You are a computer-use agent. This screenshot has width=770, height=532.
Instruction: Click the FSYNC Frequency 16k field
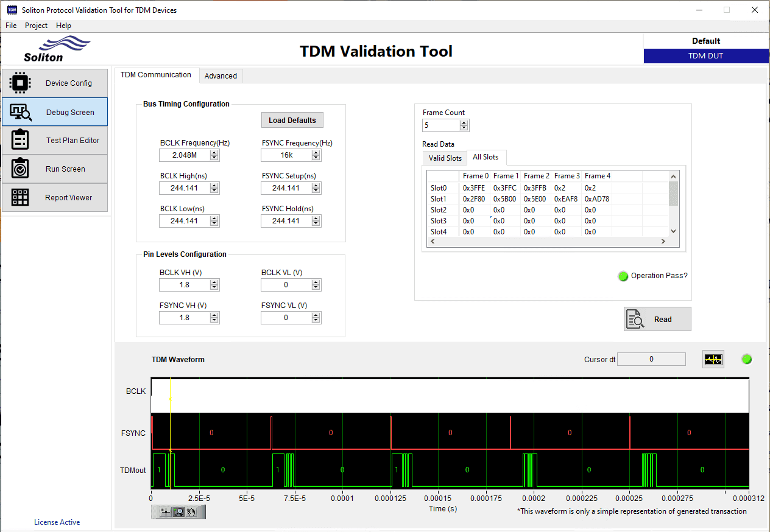[286, 155]
